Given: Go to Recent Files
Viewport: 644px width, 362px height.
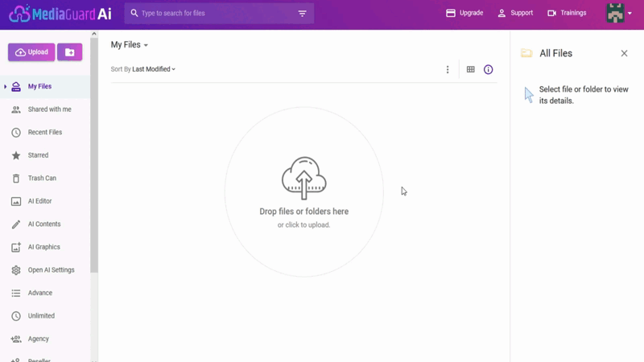Looking at the screenshot, I should [x=44, y=132].
